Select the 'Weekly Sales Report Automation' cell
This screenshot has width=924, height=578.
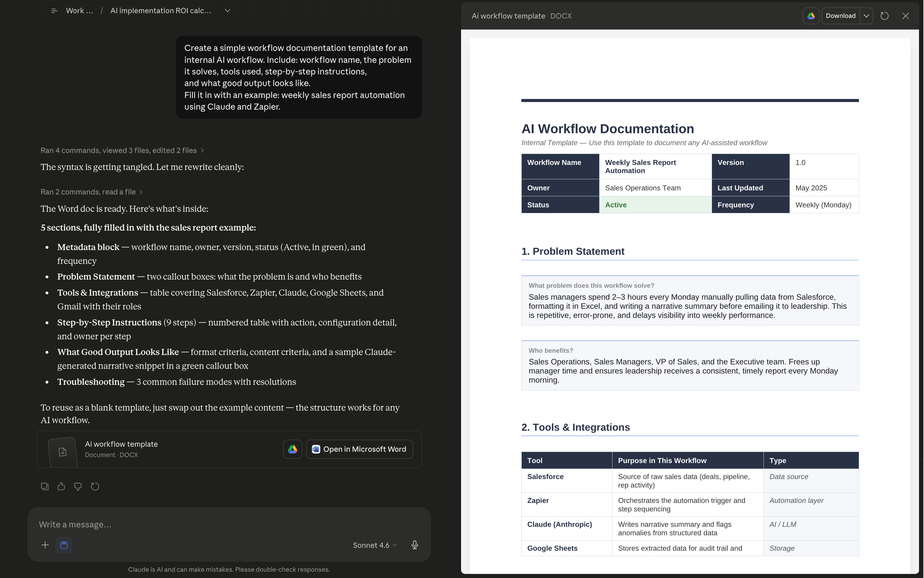[x=655, y=167]
